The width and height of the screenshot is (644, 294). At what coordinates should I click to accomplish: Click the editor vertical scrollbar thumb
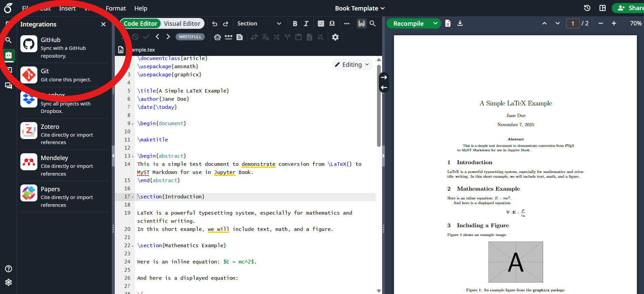tap(379, 106)
